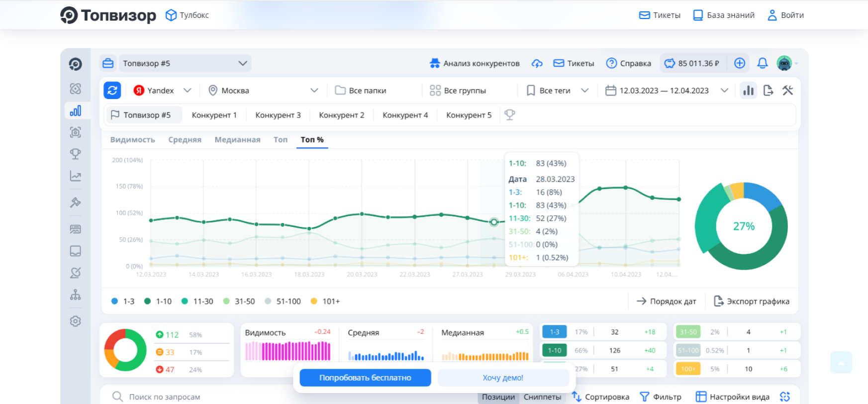Open the line-graph icon in the left sidebar
This screenshot has width=868, height=404.
pos(76,176)
